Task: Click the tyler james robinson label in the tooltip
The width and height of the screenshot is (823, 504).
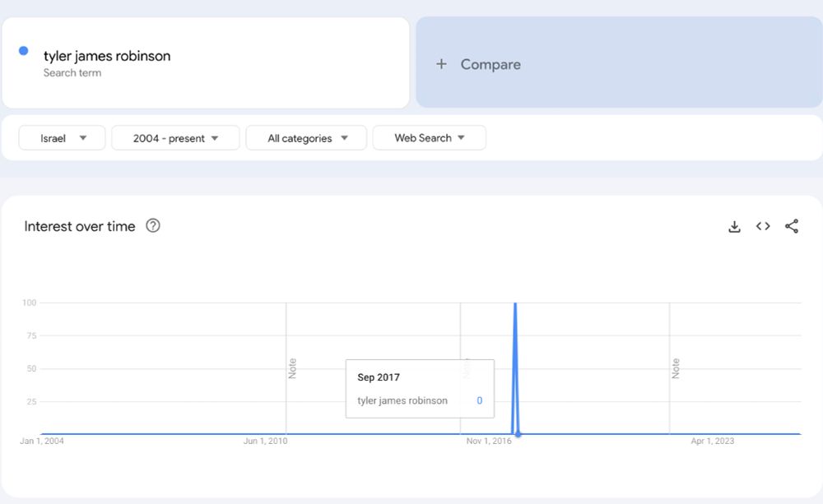Action: click(401, 400)
